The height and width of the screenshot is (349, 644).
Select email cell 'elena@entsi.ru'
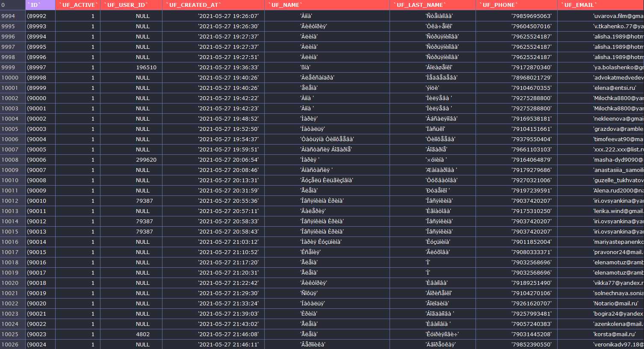click(601, 88)
